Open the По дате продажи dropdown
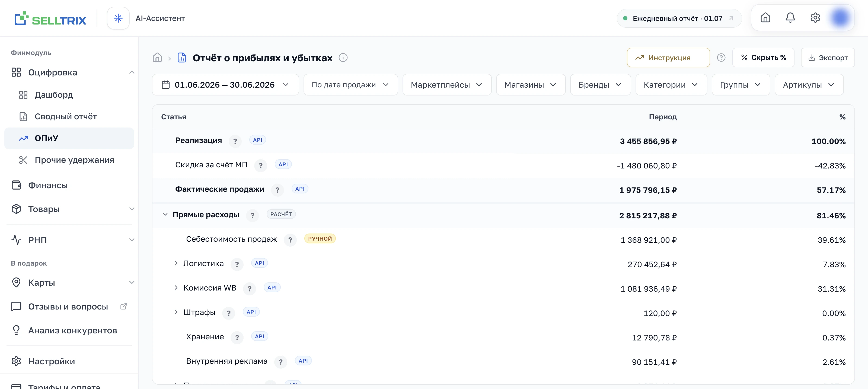The image size is (868, 389). (350, 85)
